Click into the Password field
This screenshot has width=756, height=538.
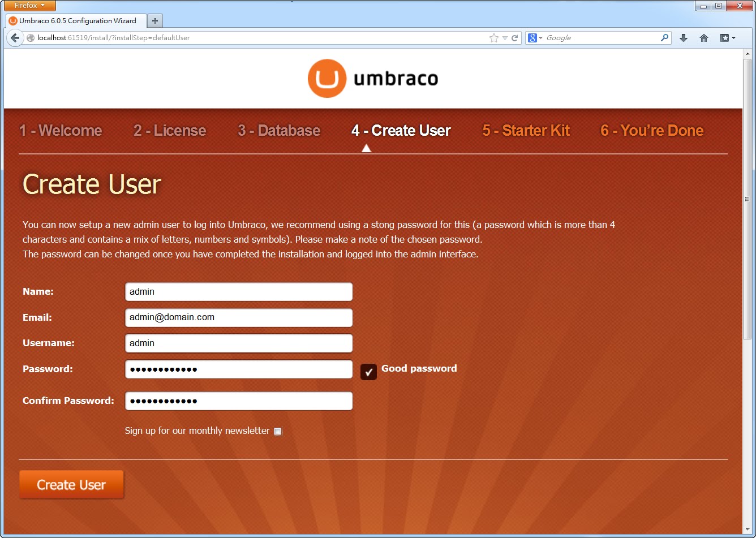pyautogui.click(x=239, y=369)
